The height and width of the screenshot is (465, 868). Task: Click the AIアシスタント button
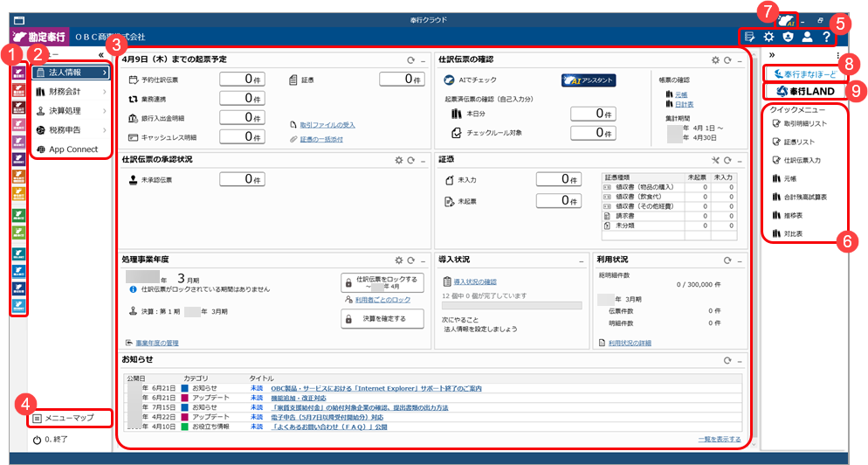[x=589, y=80]
